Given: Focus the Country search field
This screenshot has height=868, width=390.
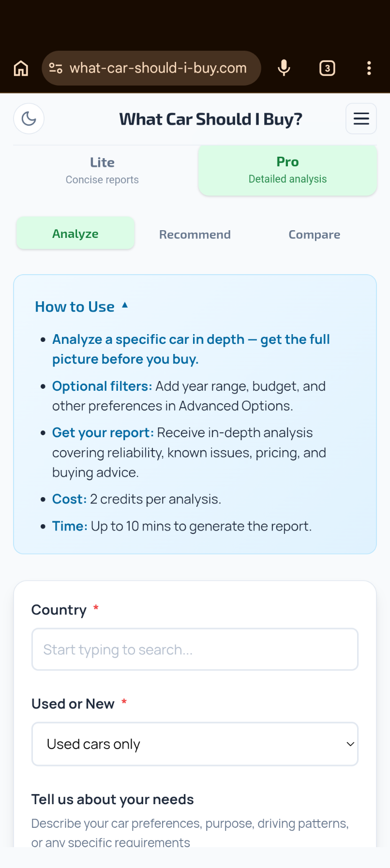Looking at the screenshot, I should [x=195, y=649].
